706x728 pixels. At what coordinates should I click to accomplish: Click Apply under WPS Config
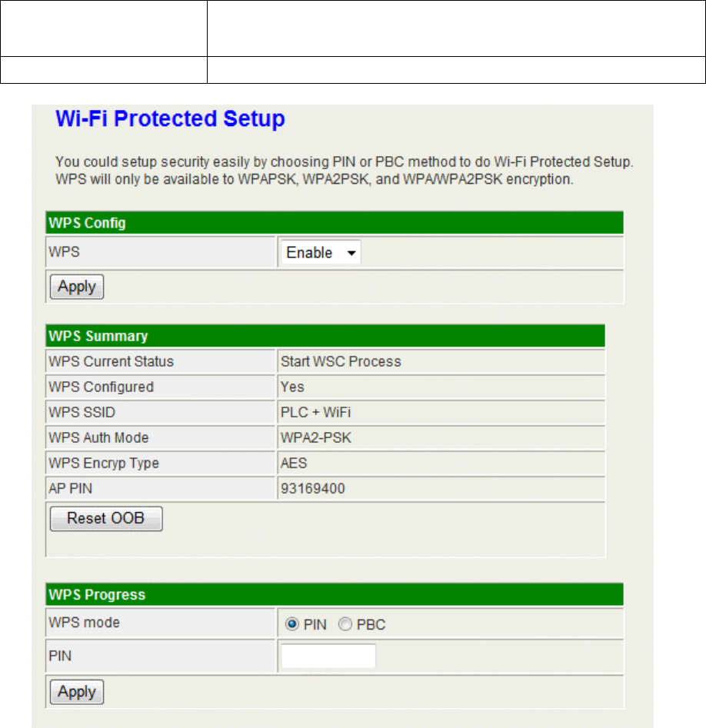77,287
